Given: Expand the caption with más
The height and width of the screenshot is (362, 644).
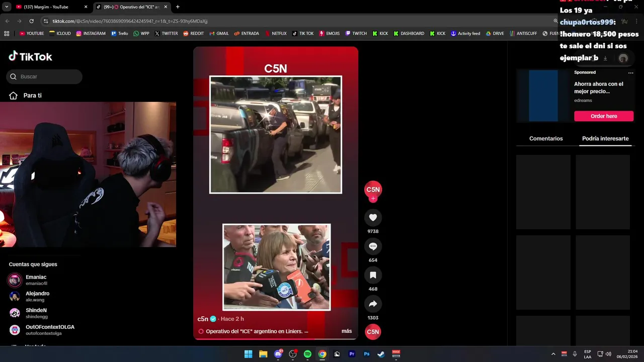Looking at the screenshot, I should [347, 331].
